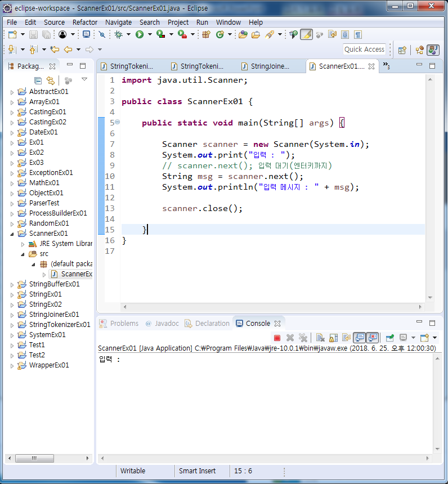Click the Next Annotation icon
448x484 pixels.
pos(12,49)
